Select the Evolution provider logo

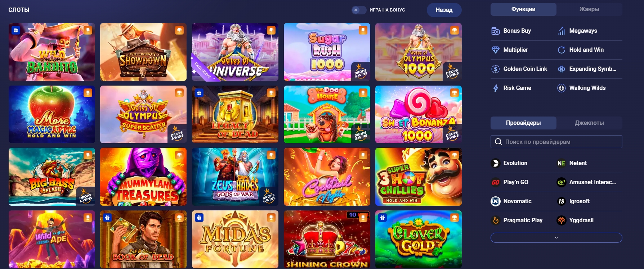tap(496, 163)
